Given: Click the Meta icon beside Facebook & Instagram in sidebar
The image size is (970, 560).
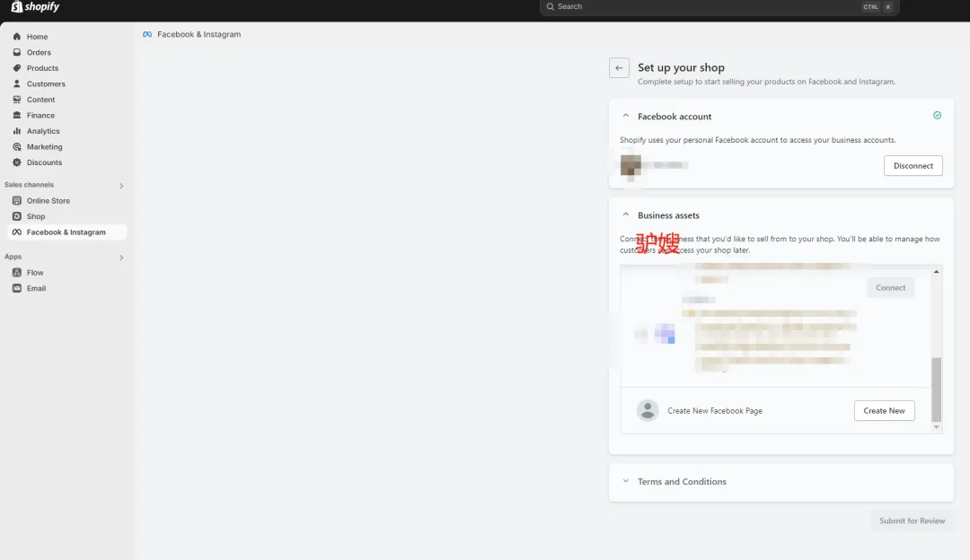Looking at the screenshot, I should coord(17,232).
